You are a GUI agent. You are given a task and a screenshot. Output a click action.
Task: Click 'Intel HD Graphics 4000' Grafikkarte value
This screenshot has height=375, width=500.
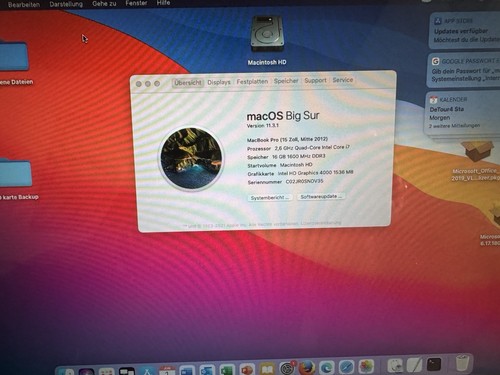tap(315, 173)
